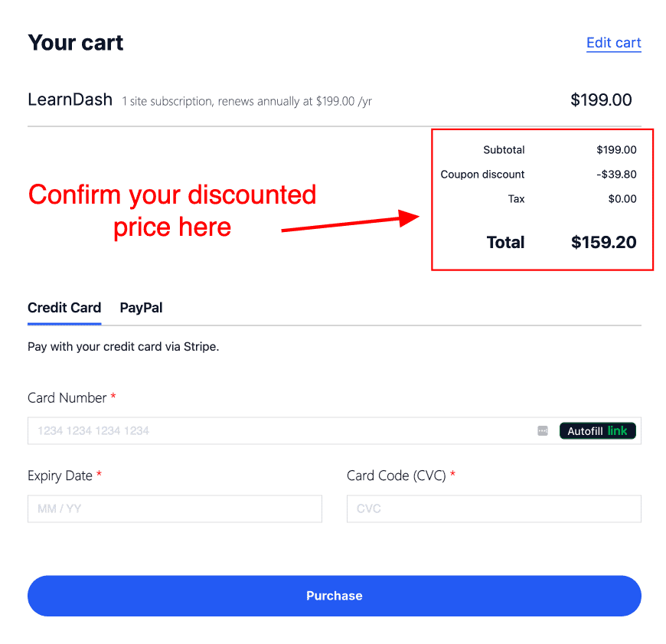
Task: Click the Subtotal row in order summary
Action: click(504, 150)
